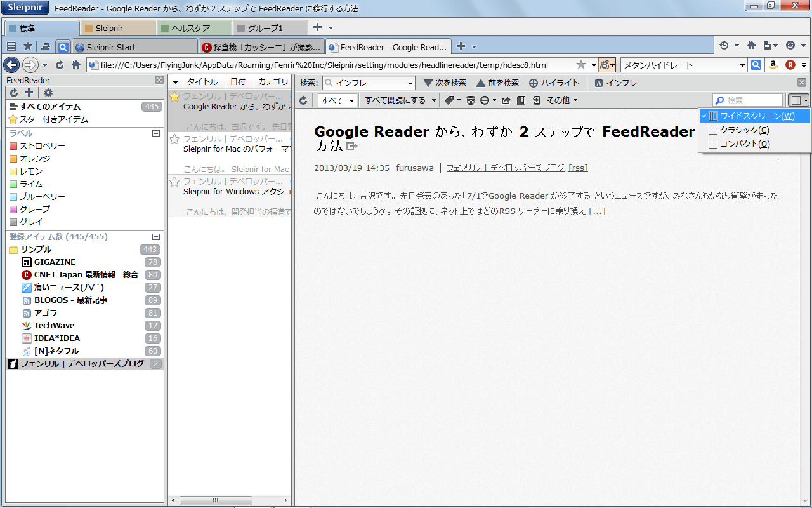Viewport: 812px width, 508px height.
Task: Click the Sleipnir menu button
Action: (23, 8)
